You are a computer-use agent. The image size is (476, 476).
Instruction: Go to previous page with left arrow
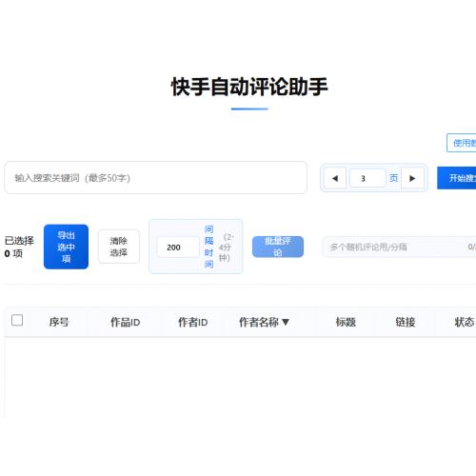335,178
